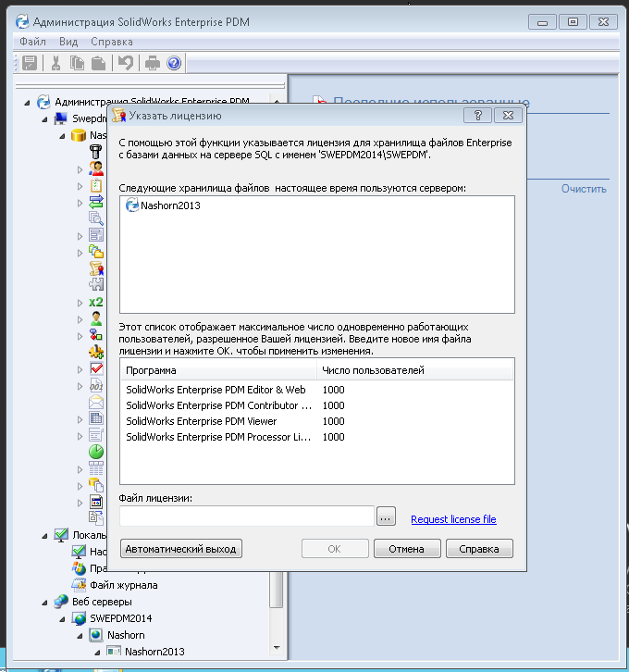Select the two-person groups icon in tree
Viewport: 629px width, 672px height.
[96, 168]
